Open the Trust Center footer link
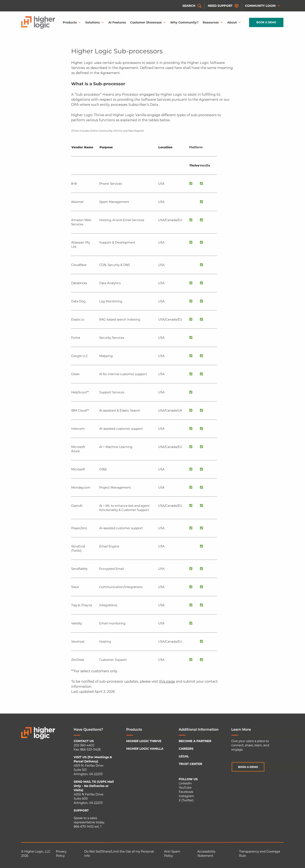 (190, 764)
